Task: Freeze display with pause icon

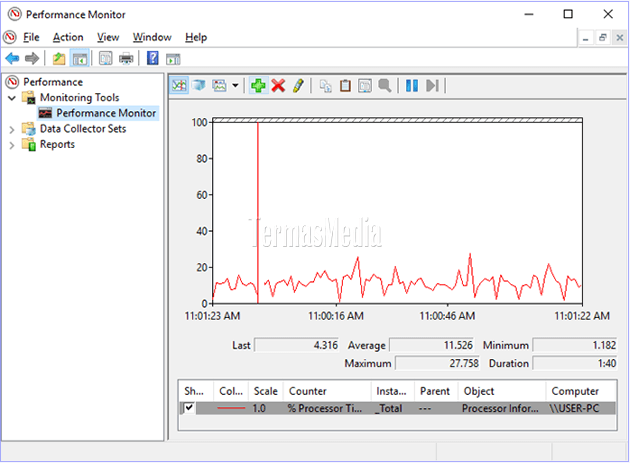Action: coord(412,85)
